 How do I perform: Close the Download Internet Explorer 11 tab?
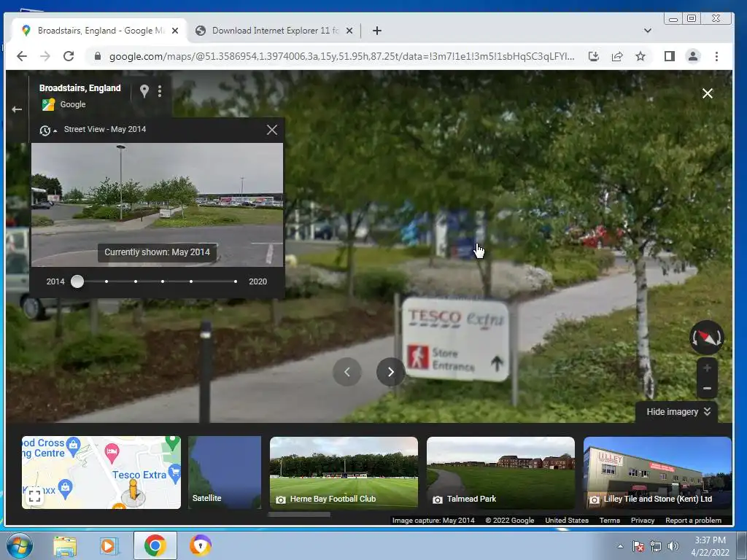[349, 31]
